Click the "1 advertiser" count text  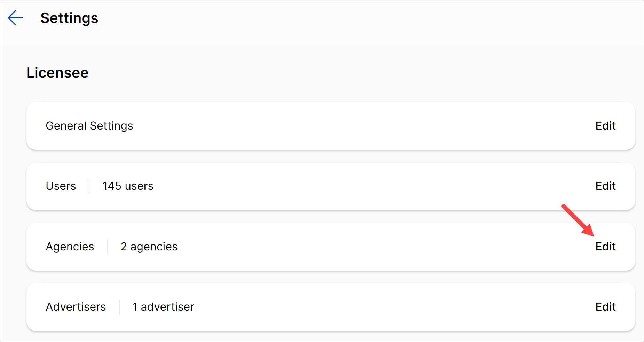point(163,307)
